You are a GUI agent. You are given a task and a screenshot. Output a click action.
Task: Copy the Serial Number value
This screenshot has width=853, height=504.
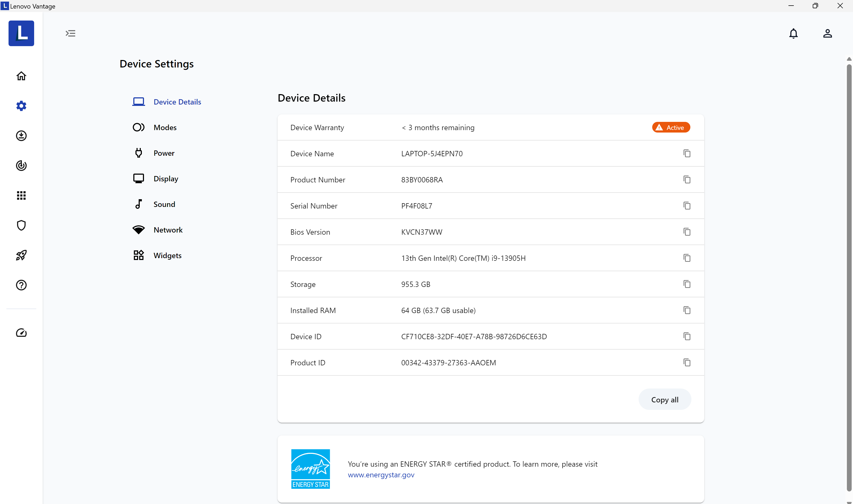point(687,206)
